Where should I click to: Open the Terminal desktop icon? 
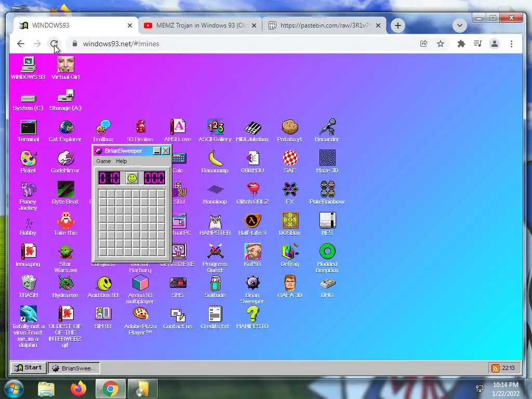click(x=28, y=130)
